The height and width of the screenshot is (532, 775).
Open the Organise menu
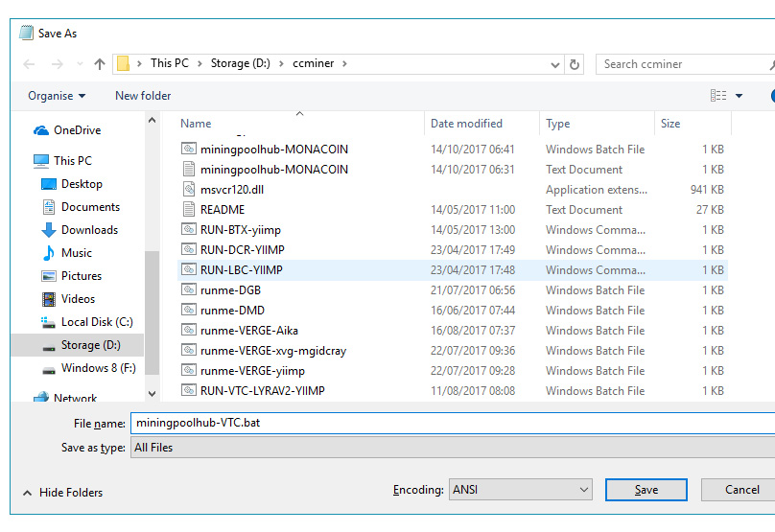coord(57,96)
